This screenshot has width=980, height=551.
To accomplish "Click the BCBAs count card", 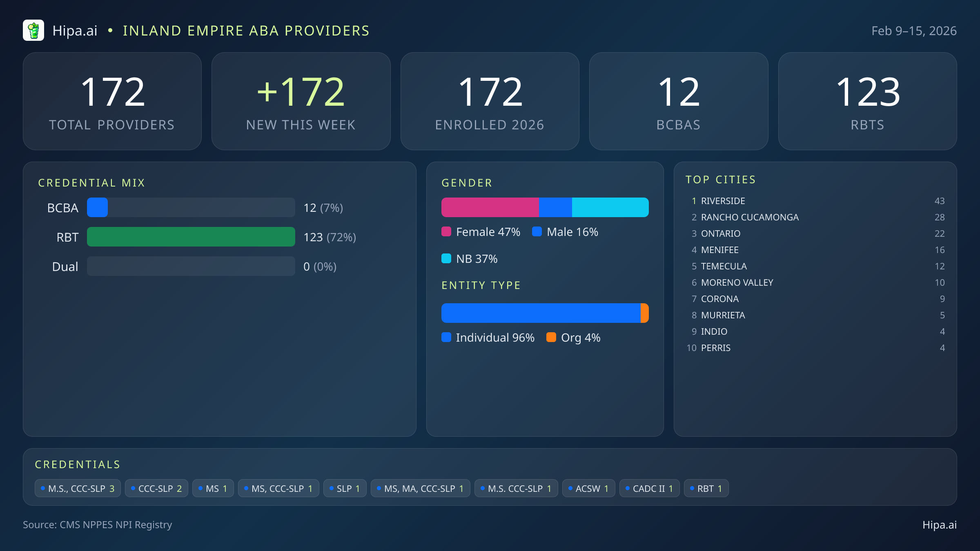I will 679,101.
